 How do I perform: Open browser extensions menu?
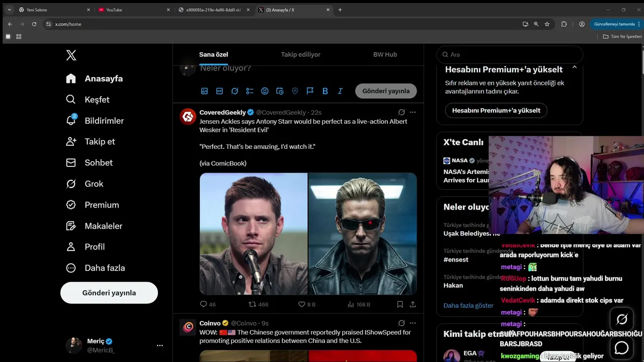(564, 24)
